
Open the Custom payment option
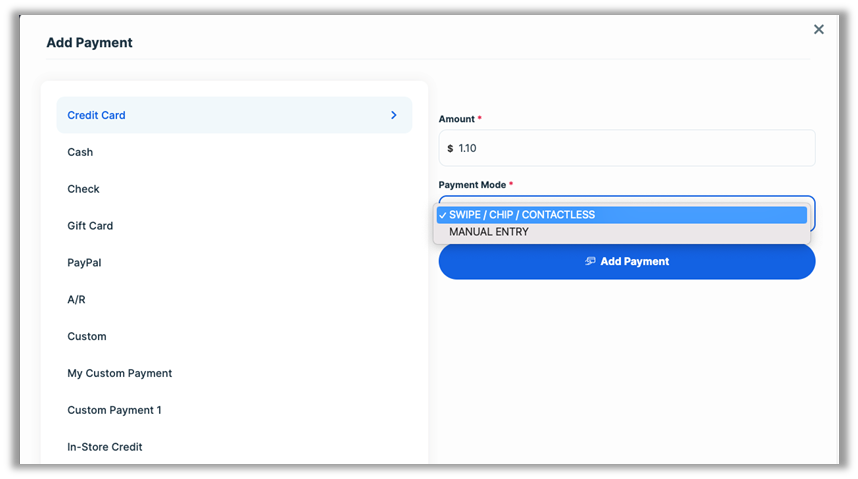coord(87,337)
